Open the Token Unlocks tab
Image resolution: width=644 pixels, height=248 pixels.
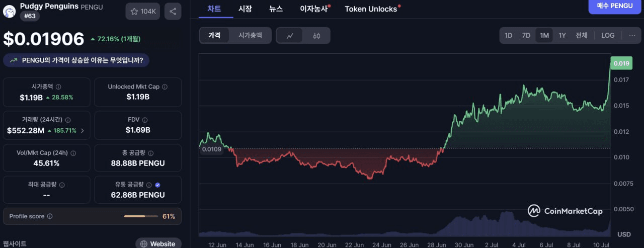372,9
